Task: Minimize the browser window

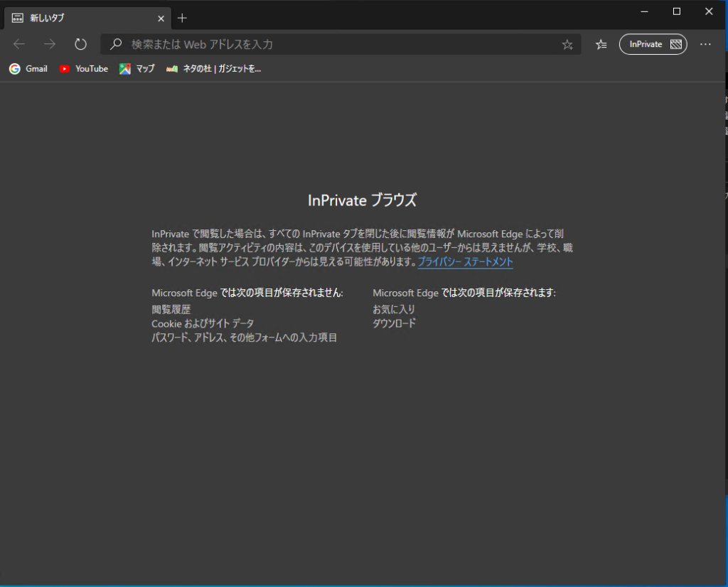Action: [644, 11]
